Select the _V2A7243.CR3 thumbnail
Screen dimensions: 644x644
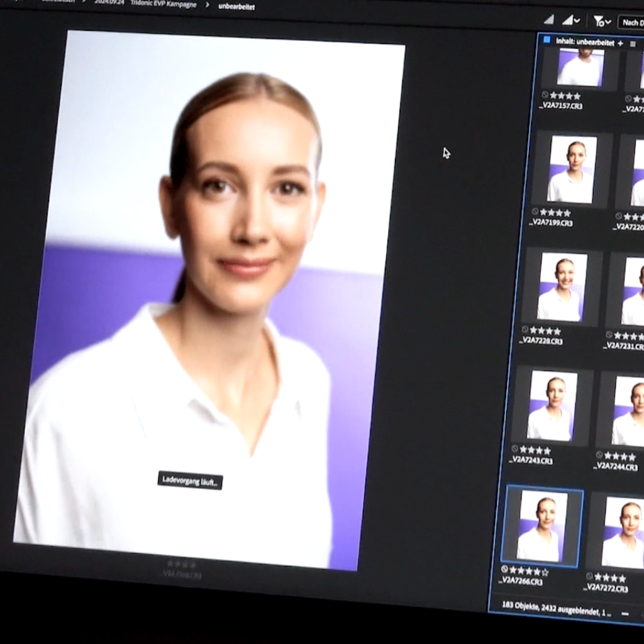click(x=552, y=406)
